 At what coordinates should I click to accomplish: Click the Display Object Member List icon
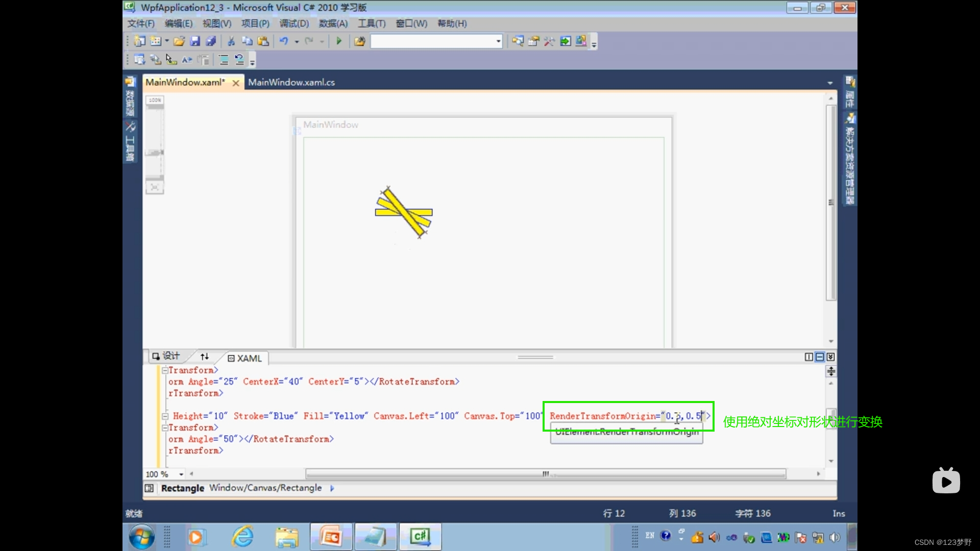[139, 60]
